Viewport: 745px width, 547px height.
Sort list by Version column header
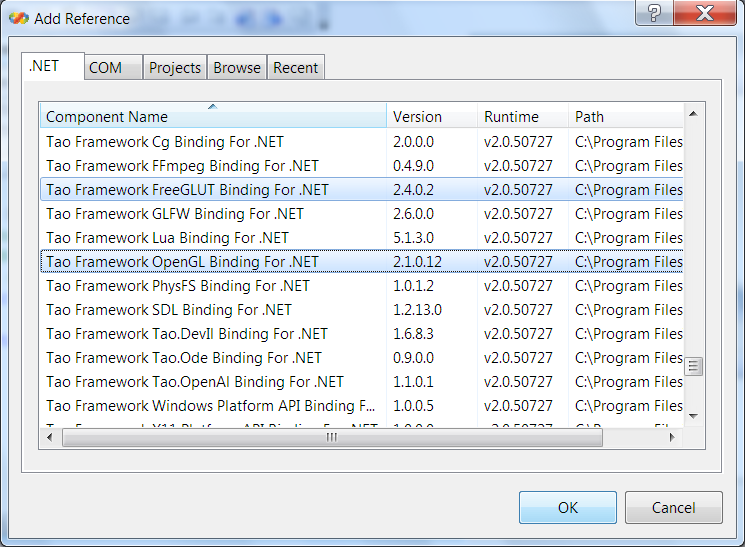(x=432, y=116)
